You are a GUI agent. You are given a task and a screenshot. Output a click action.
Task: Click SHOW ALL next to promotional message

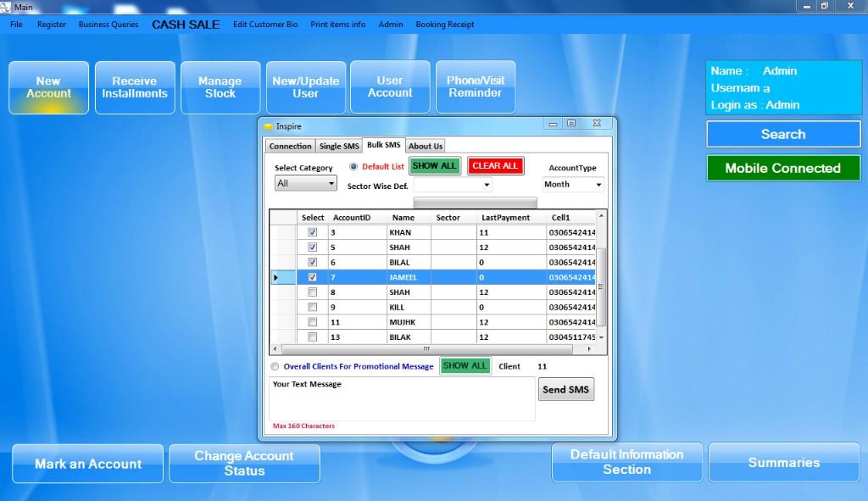(x=465, y=366)
